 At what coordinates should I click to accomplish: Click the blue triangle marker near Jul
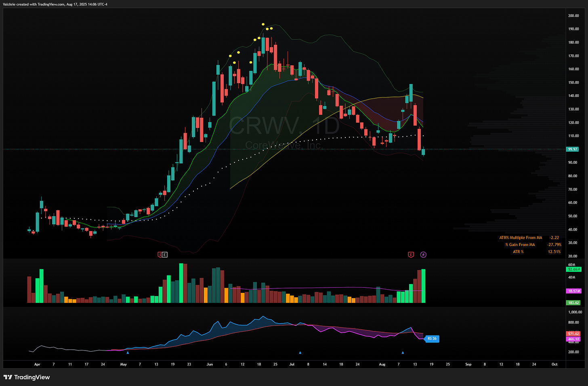[300, 353]
